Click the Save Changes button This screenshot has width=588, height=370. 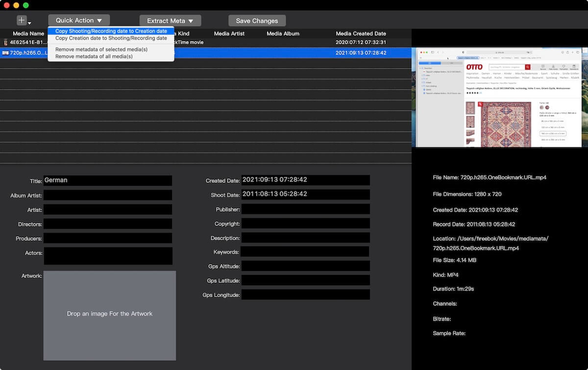[257, 21]
